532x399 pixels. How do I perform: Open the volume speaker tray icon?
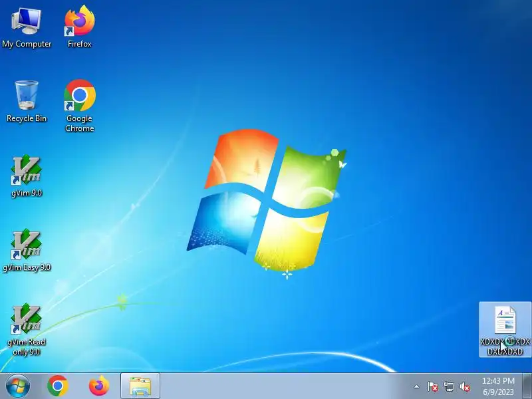pos(465,386)
